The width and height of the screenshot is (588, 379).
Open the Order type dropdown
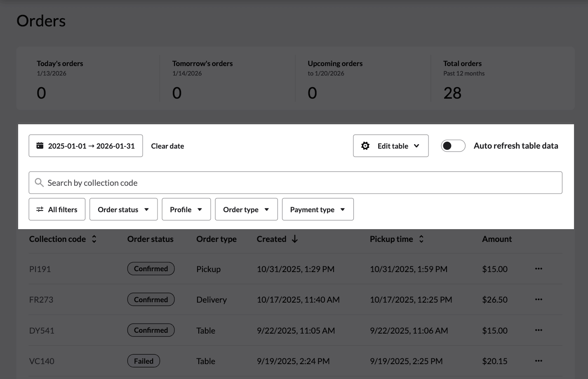pyautogui.click(x=246, y=209)
